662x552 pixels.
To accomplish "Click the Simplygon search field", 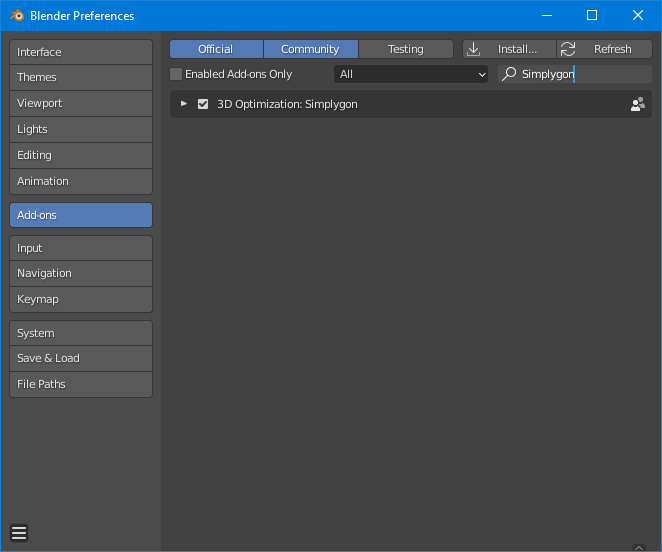I will coord(575,74).
